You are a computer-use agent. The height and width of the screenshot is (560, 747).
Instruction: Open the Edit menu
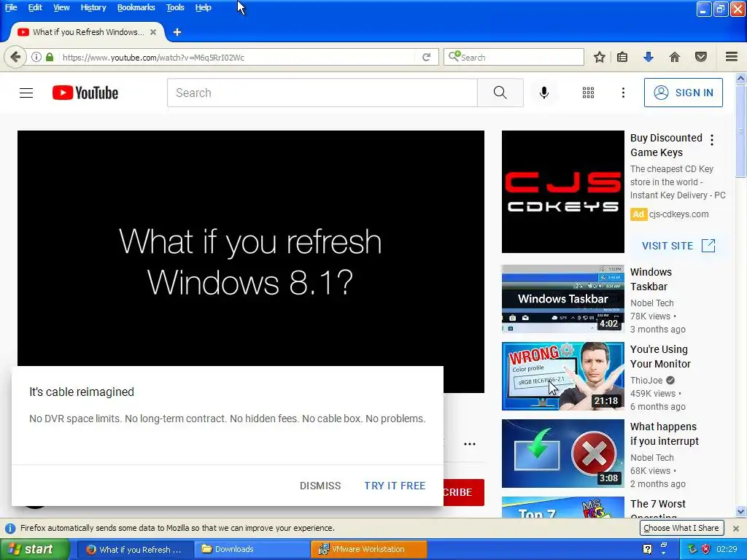(x=35, y=7)
